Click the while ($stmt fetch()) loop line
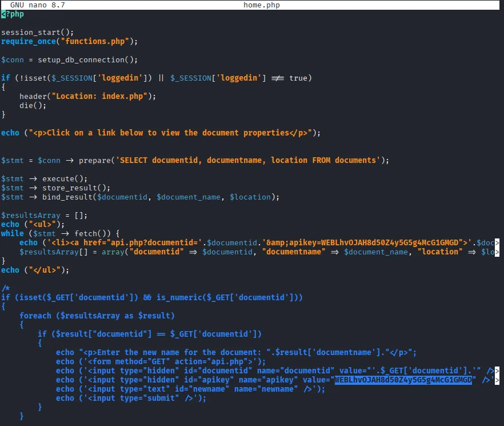504x426 pixels. [61, 233]
